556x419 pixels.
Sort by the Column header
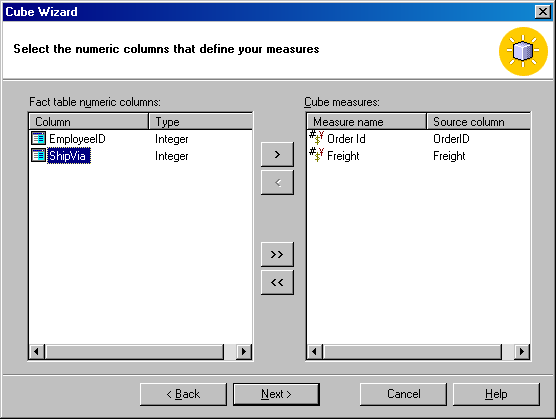89,122
